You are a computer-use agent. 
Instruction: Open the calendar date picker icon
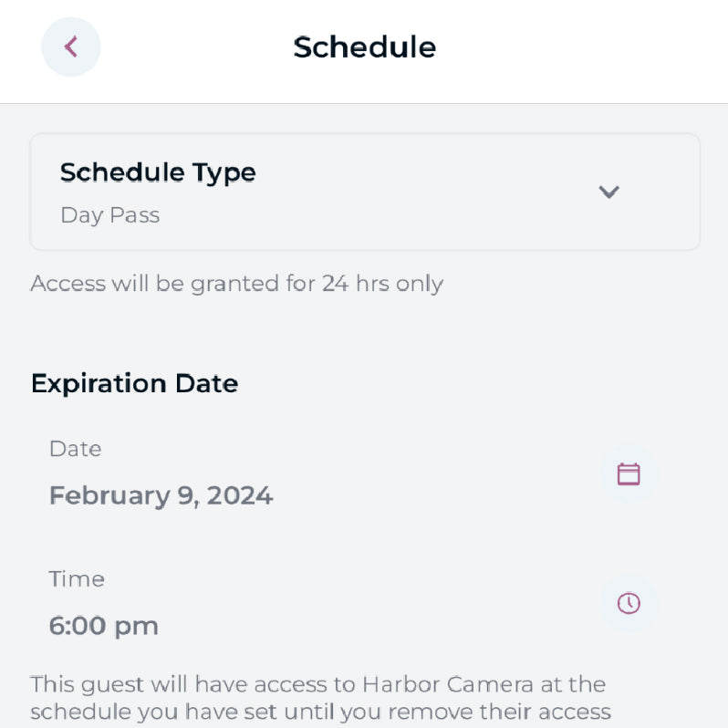(629, 473)
